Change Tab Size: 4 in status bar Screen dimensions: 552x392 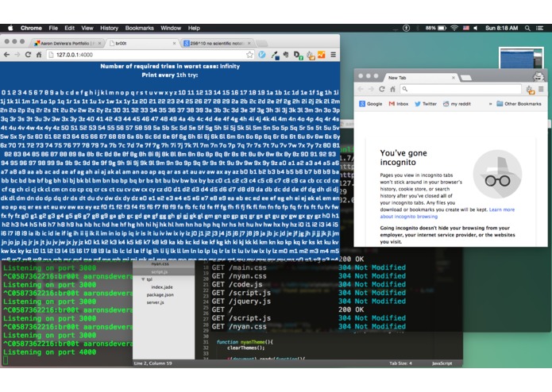coord(400,363)
